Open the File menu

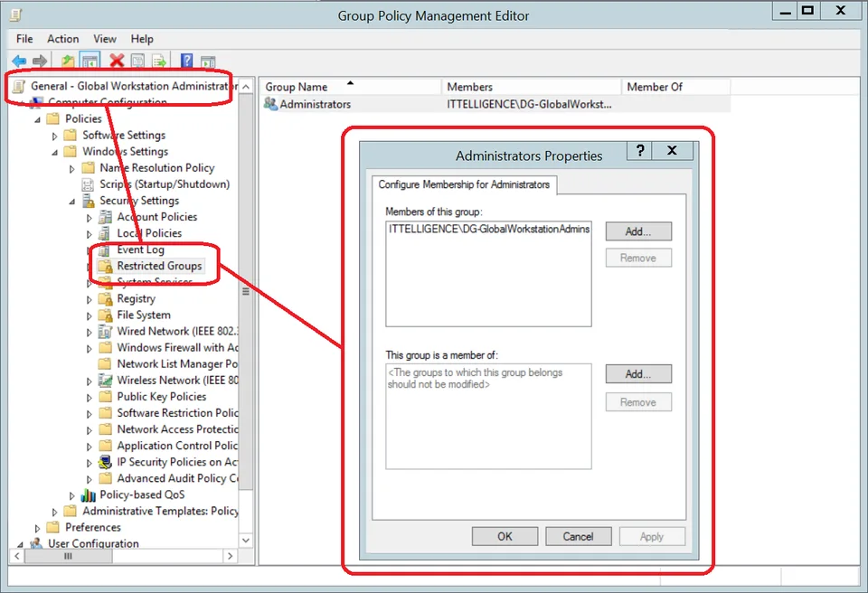click(x=24, y=39)
